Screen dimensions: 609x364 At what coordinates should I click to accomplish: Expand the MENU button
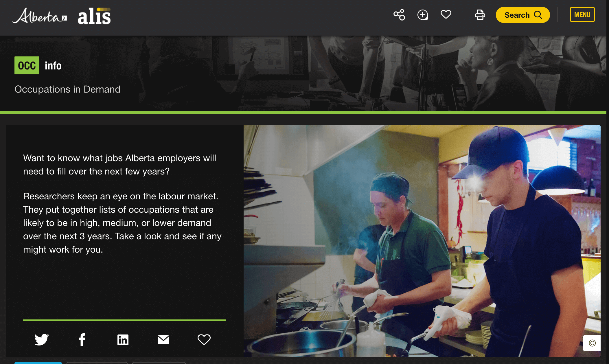coord(582,15)
